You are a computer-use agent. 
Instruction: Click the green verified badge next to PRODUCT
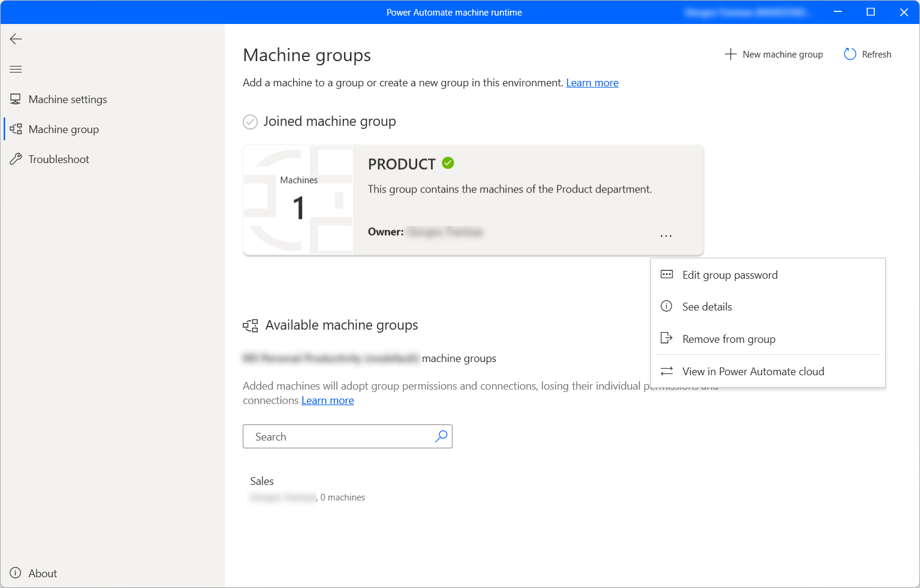(448, 163)
